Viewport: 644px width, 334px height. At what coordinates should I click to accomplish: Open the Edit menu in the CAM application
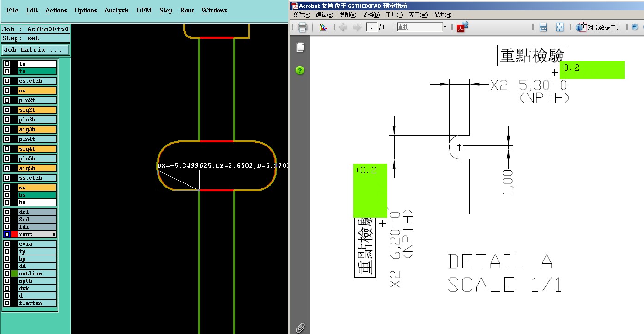coord(32,10)
